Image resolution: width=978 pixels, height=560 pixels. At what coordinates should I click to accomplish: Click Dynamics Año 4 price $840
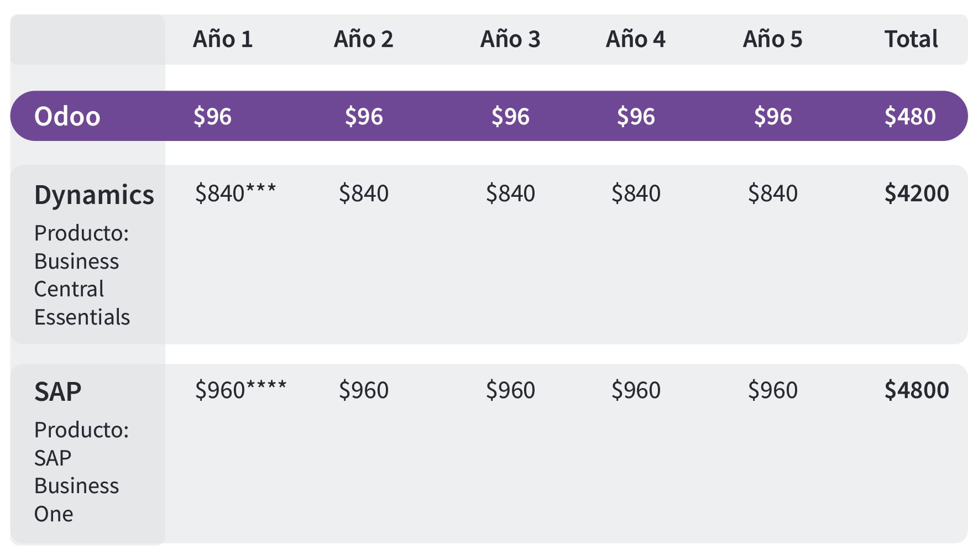636,193
